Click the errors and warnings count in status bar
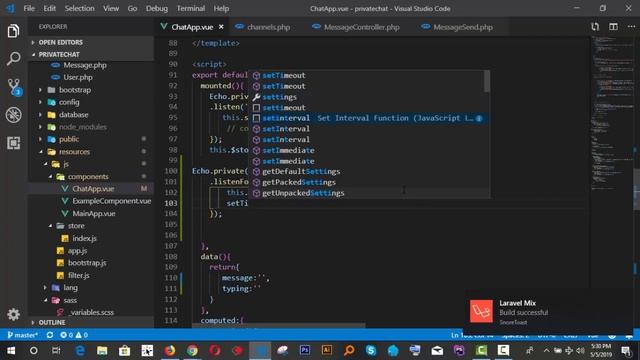The height and width of the screenshot is (360, 640). pyautogui.click(x=74, y=335)
